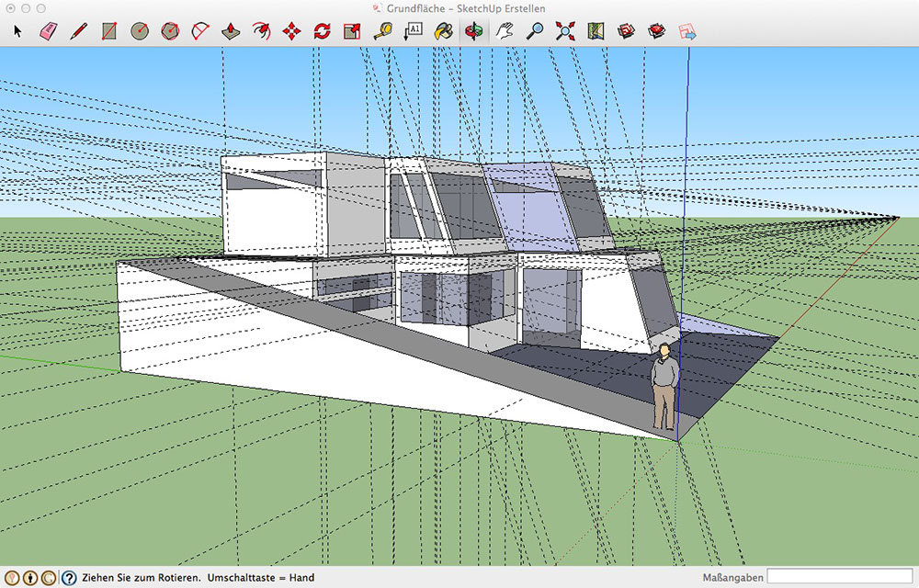This screenshot has width=919, height=588.
Task: Select the Scale tool
Action: tap(352, 31)
